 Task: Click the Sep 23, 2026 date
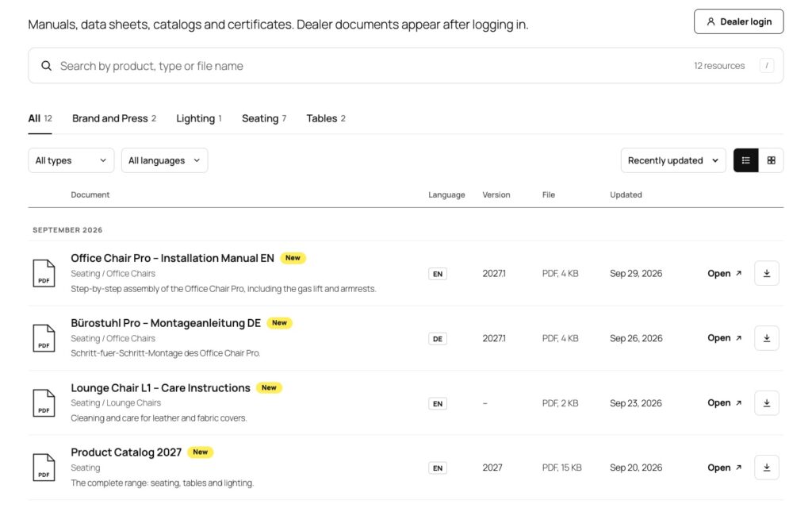tap(636, 403)
